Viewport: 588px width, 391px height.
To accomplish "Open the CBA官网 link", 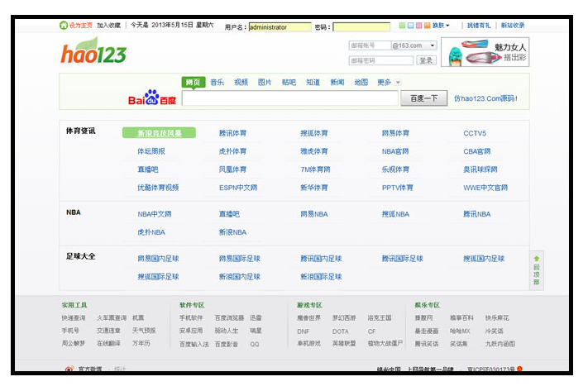I will click(x=476, y=151).
